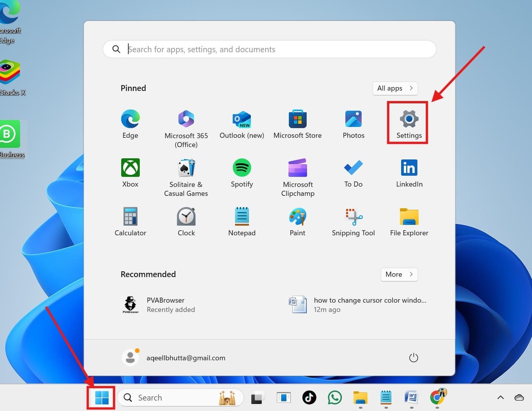Viewport: 532px width, 411px height.
Task: Show hidden system tray icons chevron
Action: (500, 397)
